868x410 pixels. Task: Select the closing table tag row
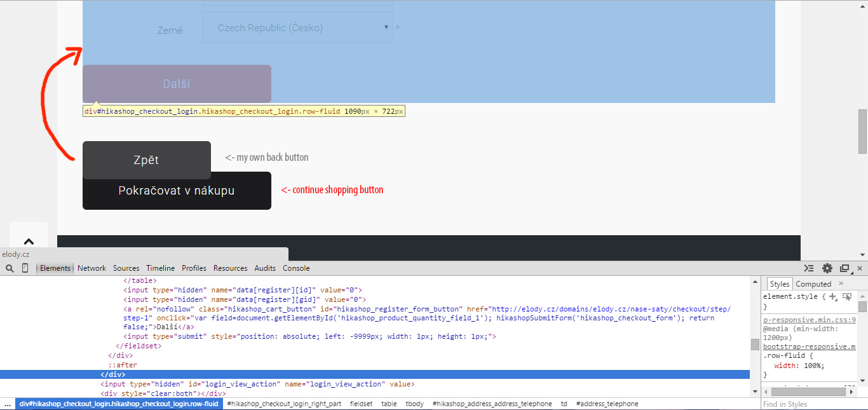pyautogui.click(x=140, y=280)
